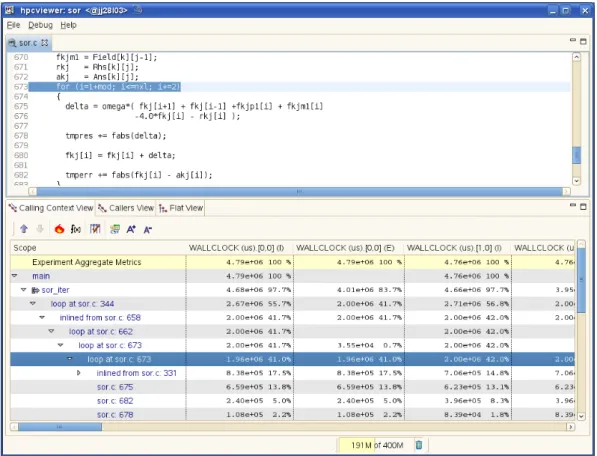Click metrics table scroll-right arrow
The width and height of the screenshot is (597, 456).
[570, 427]
